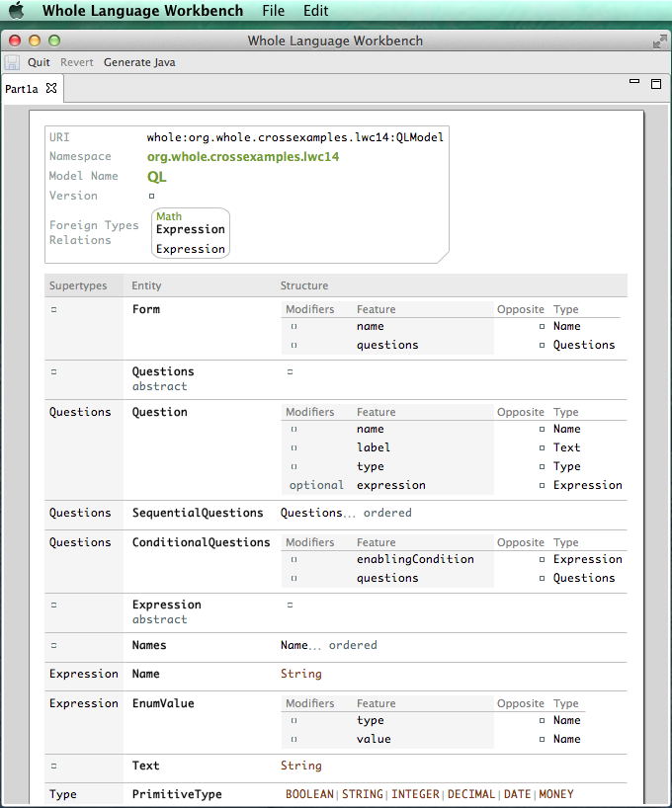Image resolution: width=672 pixels, height=808 pixels.
Task: Click Generate Java in toolbar
Action: pyautogui.click(x=139, y=62)
